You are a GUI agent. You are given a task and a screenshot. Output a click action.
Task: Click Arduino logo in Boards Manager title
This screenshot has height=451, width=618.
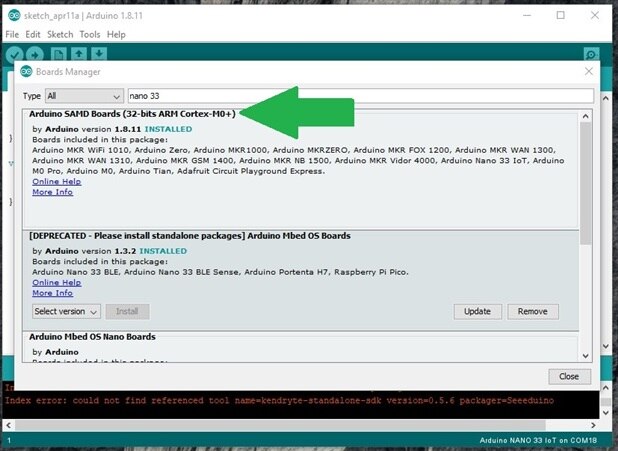26,71
